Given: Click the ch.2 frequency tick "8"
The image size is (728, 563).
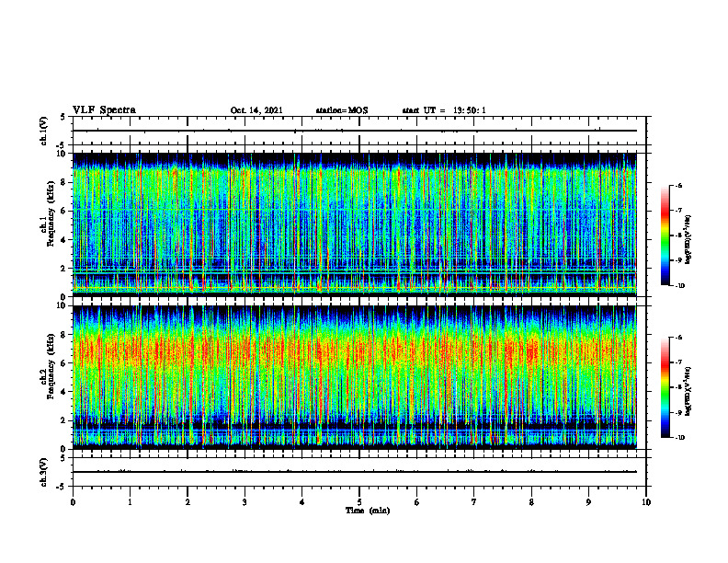Looking at the screenshot, I should tap(64, 335).
